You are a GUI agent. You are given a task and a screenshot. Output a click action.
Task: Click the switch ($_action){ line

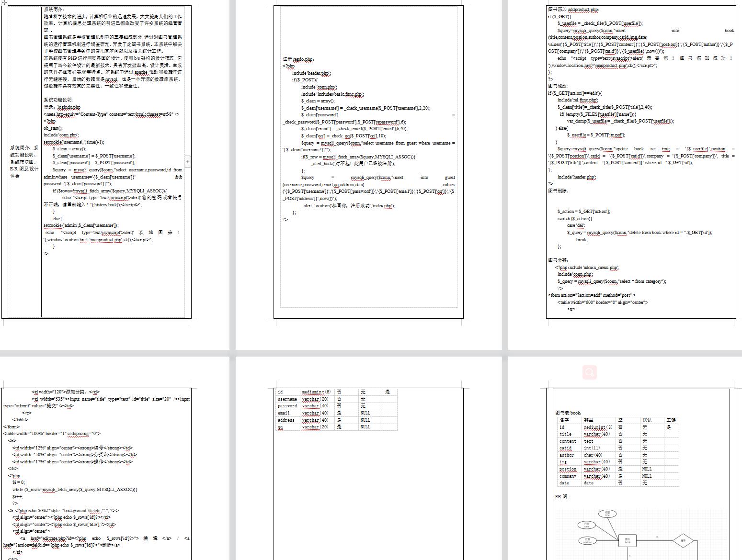pyautogui.click(x=574, y=219)
